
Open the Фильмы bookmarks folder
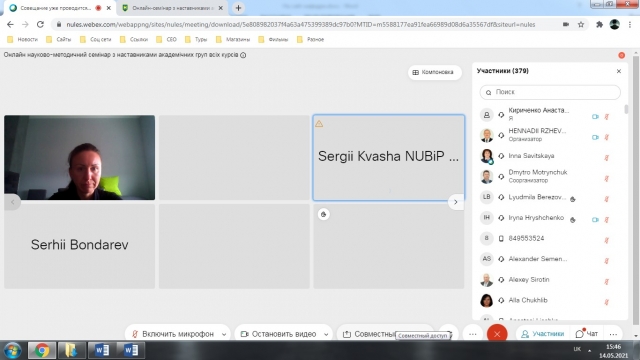274,40
